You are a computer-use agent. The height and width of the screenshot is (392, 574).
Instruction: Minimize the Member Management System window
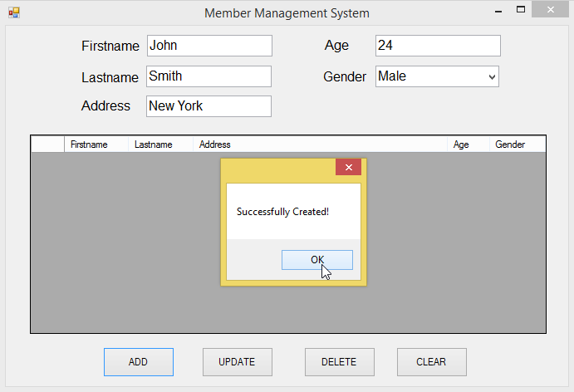498,12
